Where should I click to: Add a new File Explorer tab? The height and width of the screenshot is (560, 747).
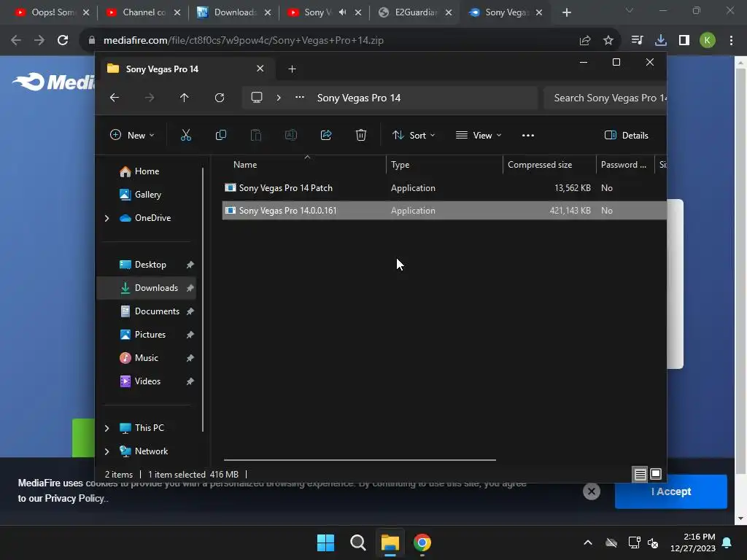pos(292,69)
